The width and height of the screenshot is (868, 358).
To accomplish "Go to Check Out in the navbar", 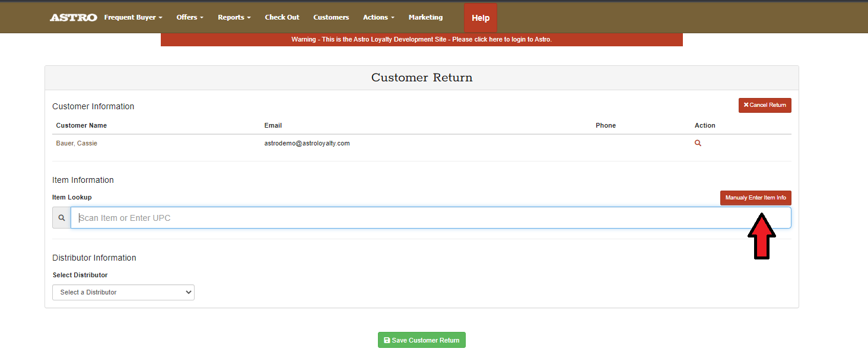I will [282, 18].
